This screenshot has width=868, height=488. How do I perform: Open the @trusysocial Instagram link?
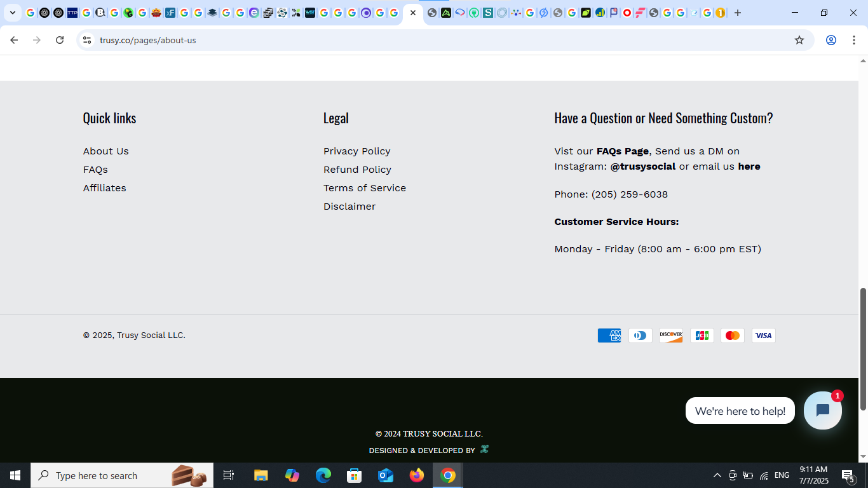642,166
